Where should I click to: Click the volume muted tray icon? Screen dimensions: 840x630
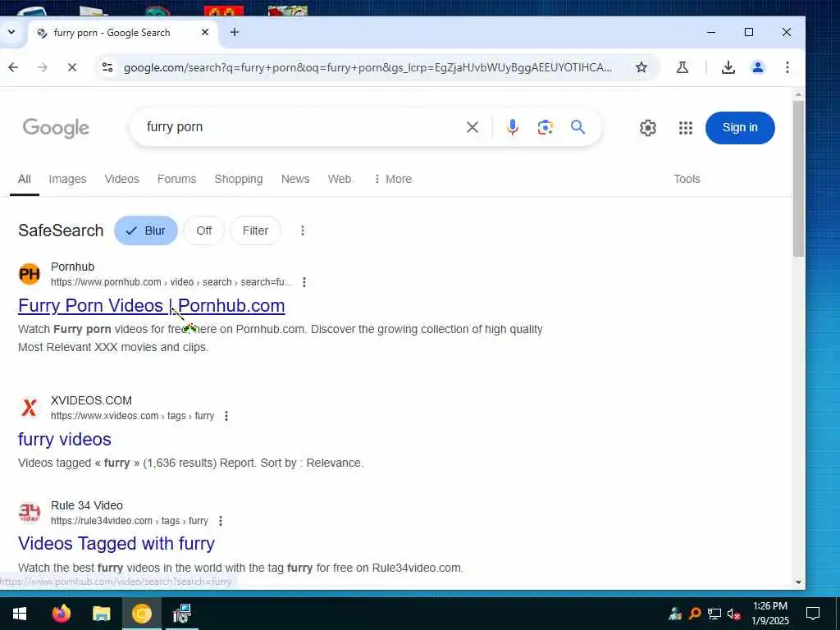[734, 614]
